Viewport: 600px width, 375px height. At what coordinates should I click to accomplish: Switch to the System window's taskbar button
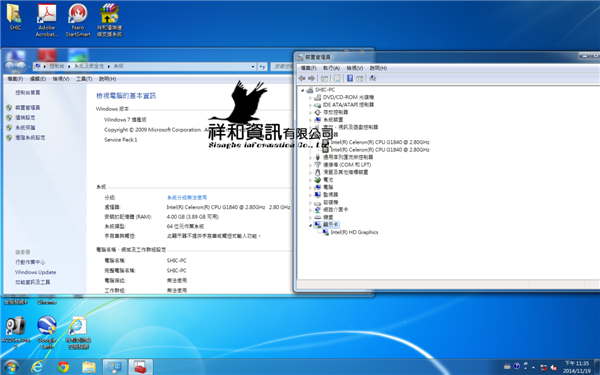pyautogui.click(x=114, y=367)
